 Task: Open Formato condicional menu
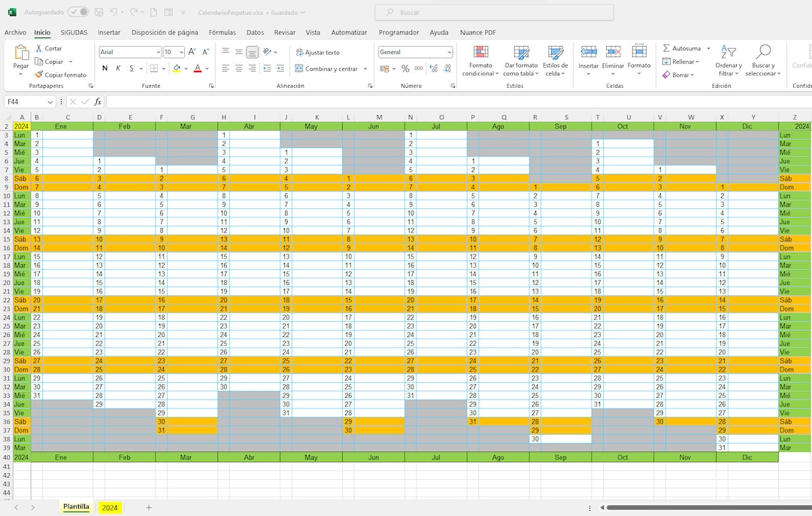pyautogui.click(x=480, y=61)
